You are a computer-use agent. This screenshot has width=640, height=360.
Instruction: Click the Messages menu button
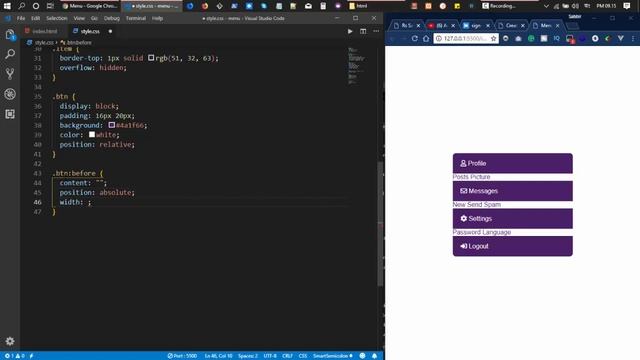tap(513, 191)
